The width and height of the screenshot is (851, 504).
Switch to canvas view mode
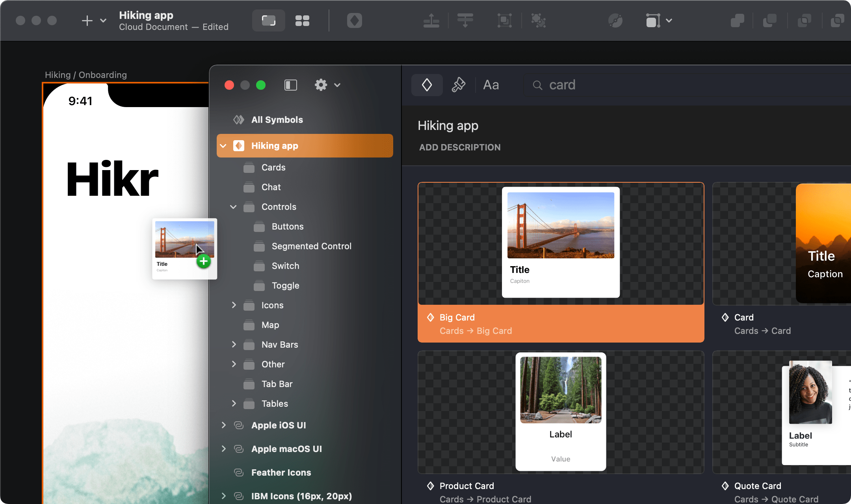(269, 20)
